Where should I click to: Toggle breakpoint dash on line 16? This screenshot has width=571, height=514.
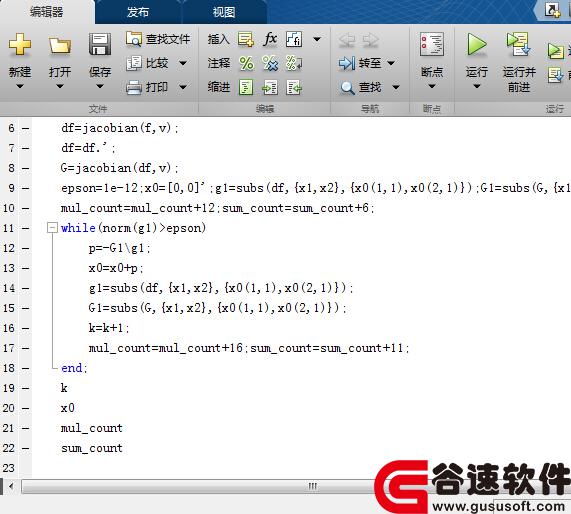25,328
